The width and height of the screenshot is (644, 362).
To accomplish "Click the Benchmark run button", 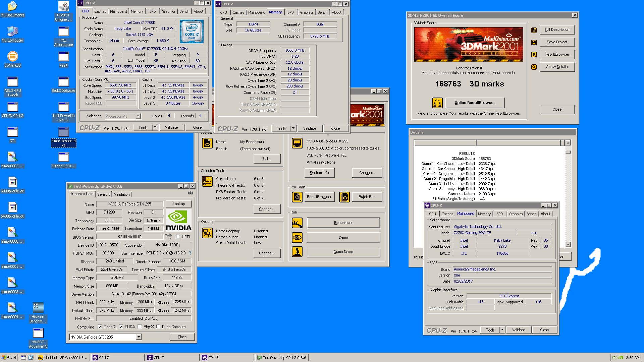I will click(343, 223).
